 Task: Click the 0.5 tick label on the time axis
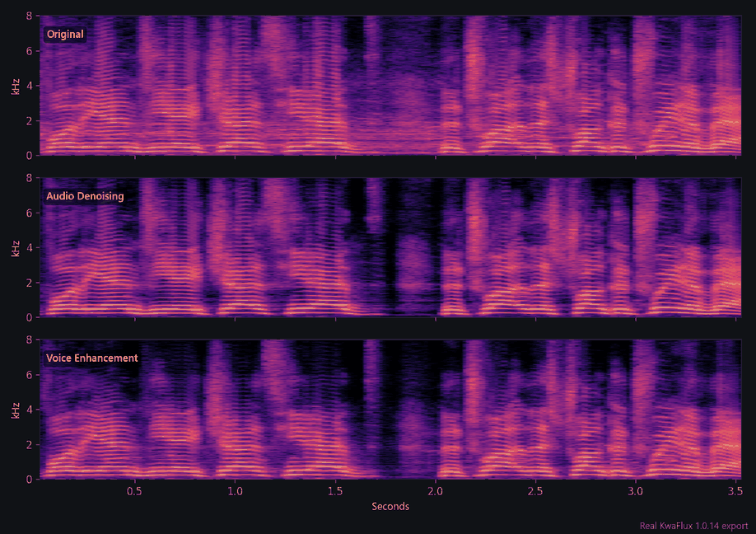pyautogui.click(x=134, y=491)
